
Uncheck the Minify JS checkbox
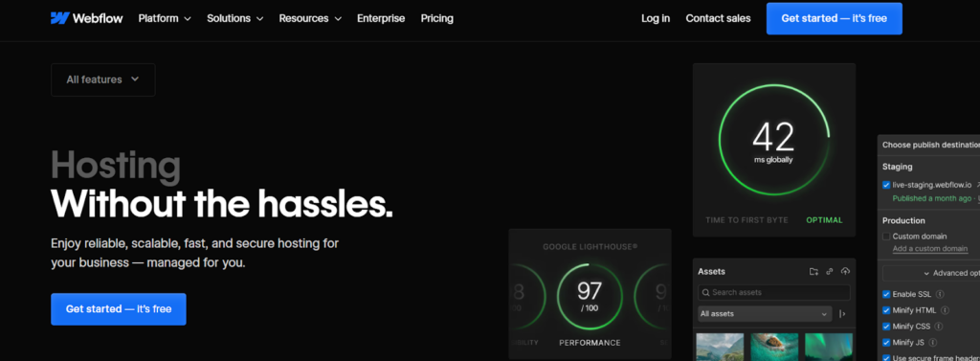coord(886,342)
